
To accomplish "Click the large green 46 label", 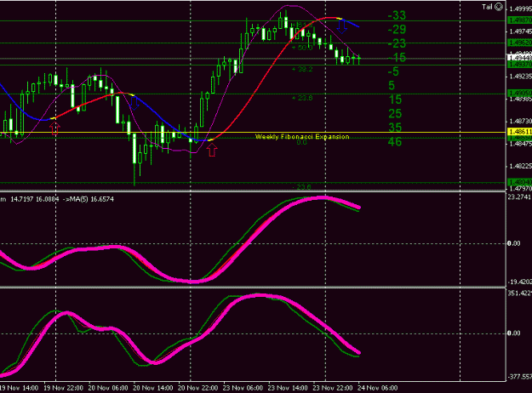I will 395,142.
